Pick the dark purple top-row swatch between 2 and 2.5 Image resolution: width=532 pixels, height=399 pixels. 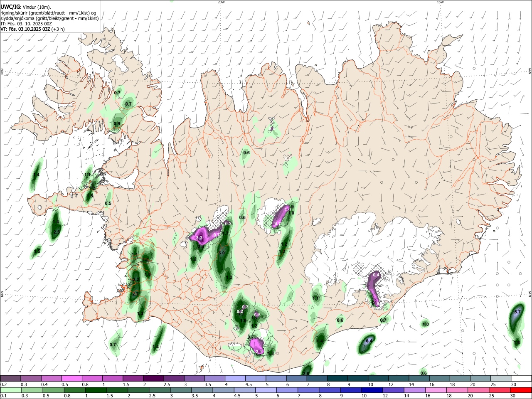(154, 378)
